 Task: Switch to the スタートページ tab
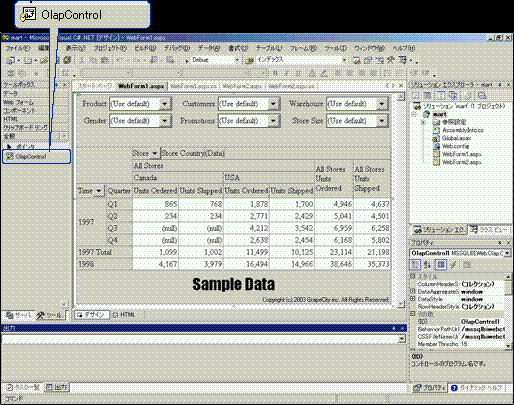coord(95,86)
